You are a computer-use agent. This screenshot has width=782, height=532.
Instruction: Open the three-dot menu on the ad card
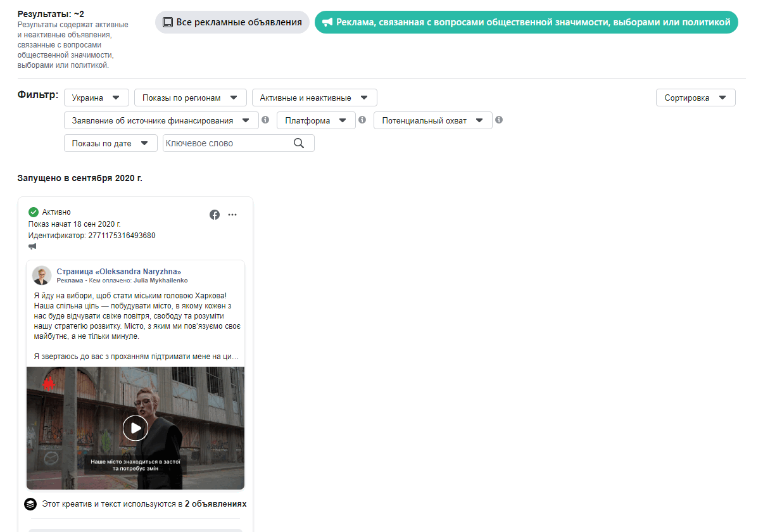(x=232, y=215)
